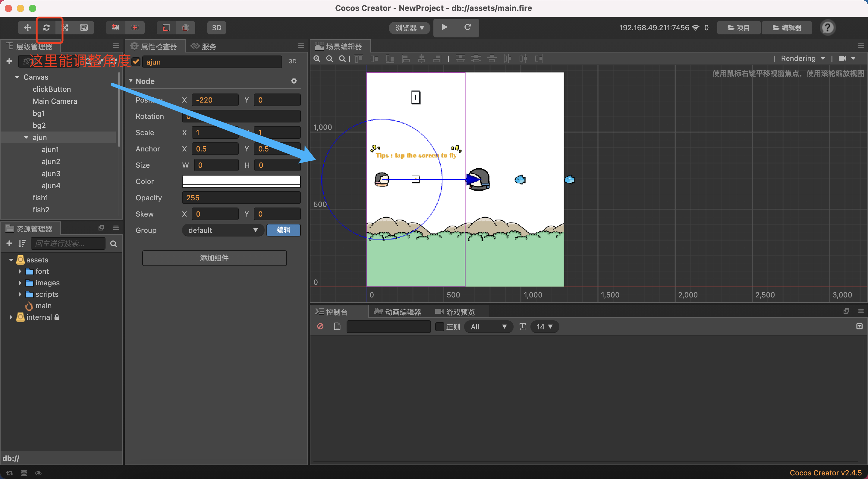The height and width of the screenshot is (479, 868).
Task: Collapse the ajun node
Action: (x=26, y=137)
